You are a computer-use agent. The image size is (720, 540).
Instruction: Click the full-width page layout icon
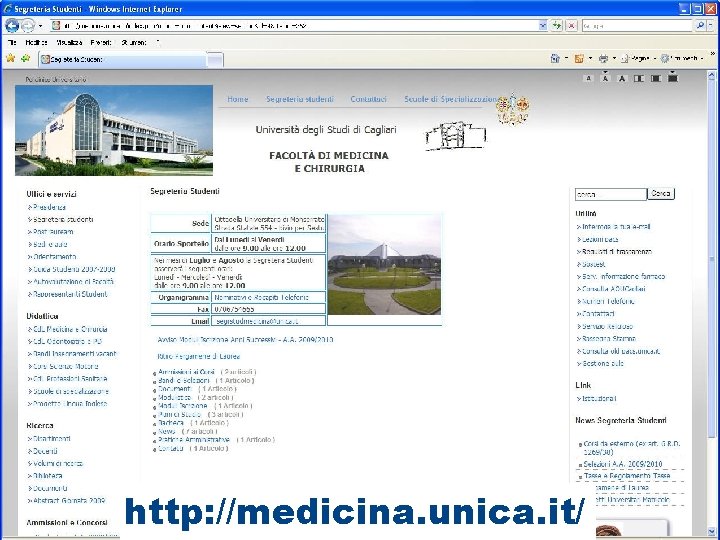(x=673, y=78)
